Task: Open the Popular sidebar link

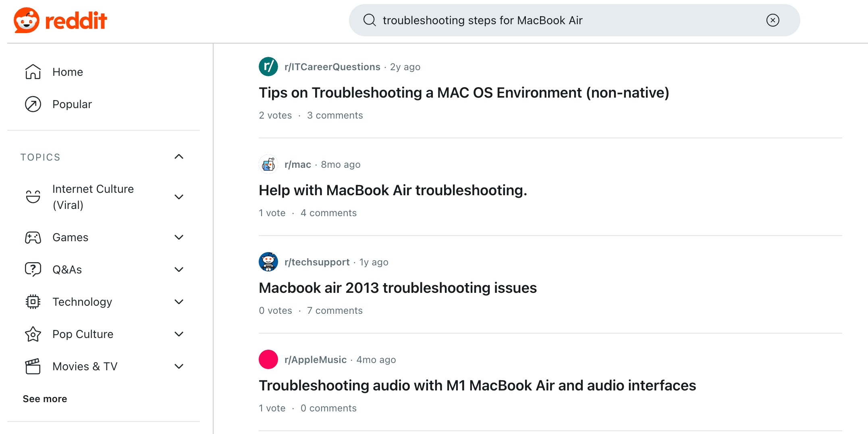Action: [x=72, y=104]
